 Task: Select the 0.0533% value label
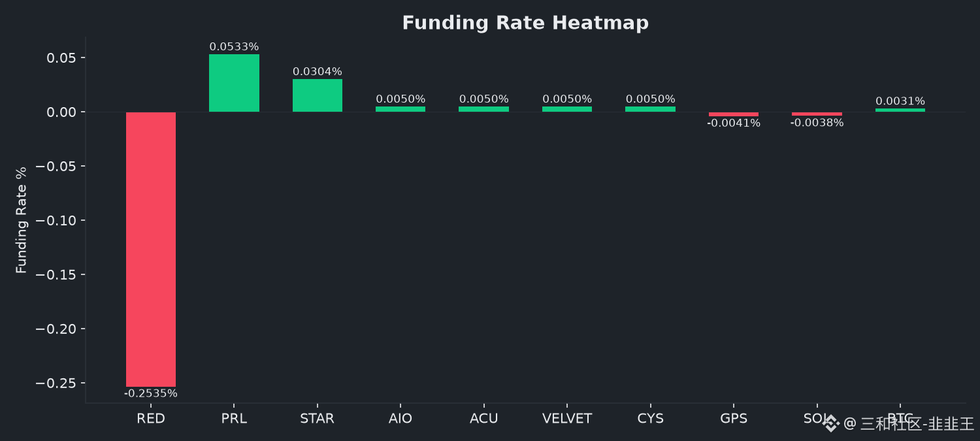pyautogui.click(x=234, y=47)
